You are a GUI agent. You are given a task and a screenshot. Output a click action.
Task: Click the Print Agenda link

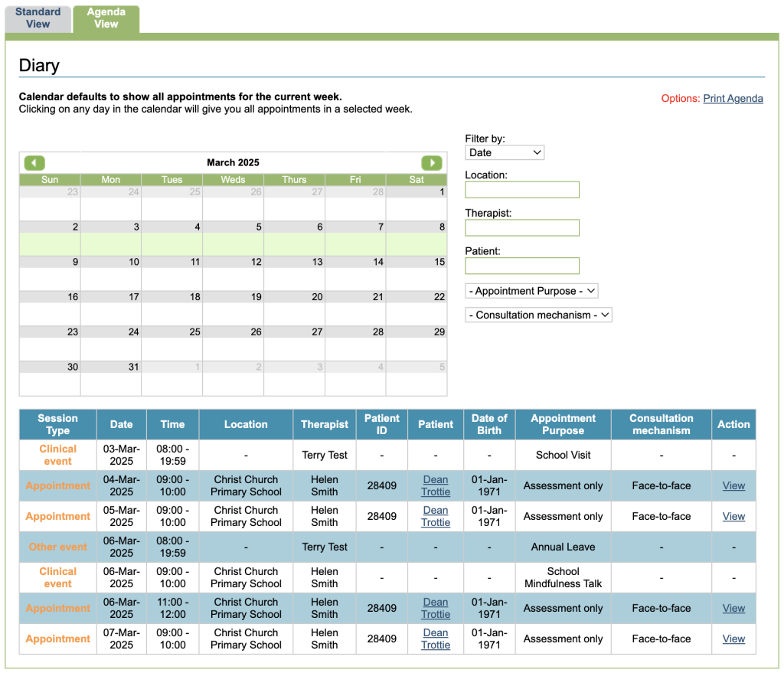coord(733,98)
